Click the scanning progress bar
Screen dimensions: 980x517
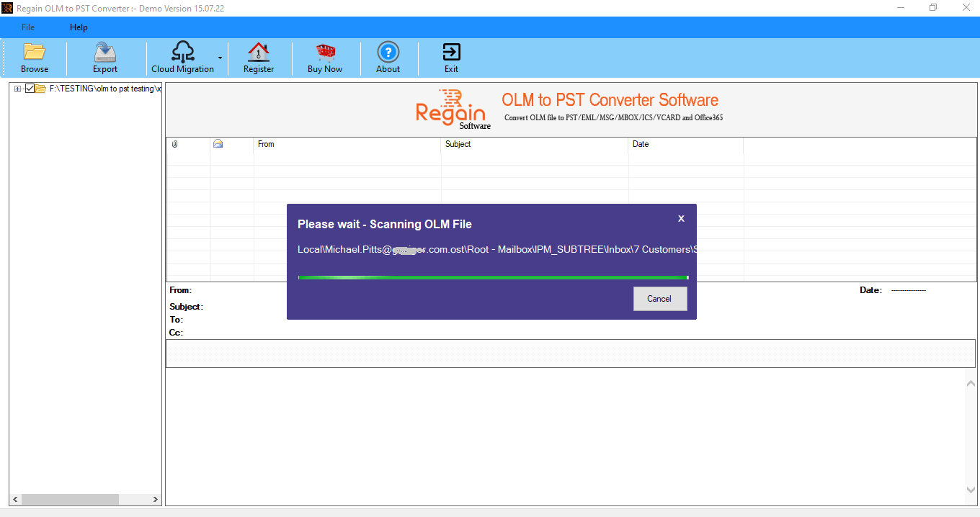pyautogui.click(x=492, y=277)
